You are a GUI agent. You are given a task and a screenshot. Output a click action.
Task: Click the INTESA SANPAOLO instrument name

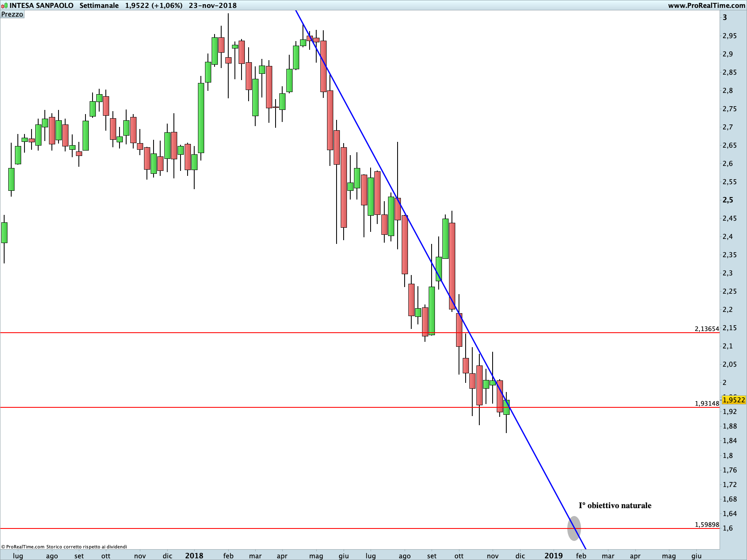click(x=41, y=5)
